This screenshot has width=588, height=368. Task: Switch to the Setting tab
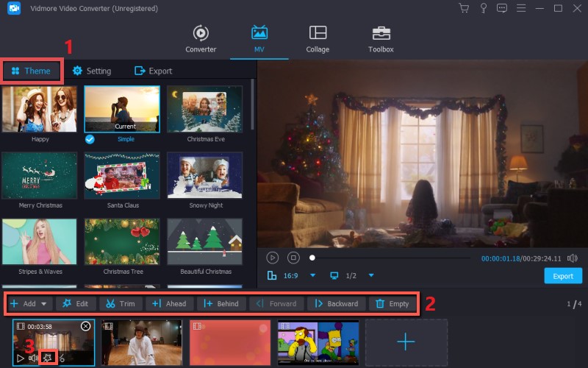(92, 71)
